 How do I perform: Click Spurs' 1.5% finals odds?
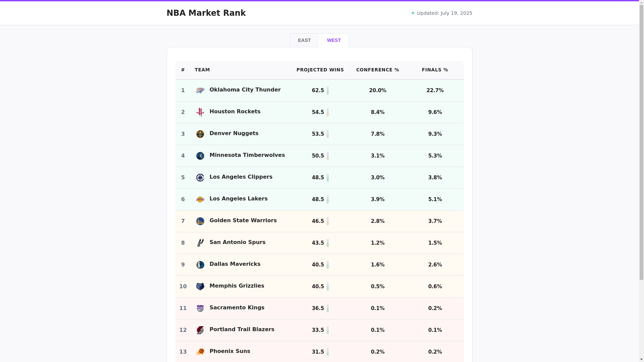tap(435, 243)
